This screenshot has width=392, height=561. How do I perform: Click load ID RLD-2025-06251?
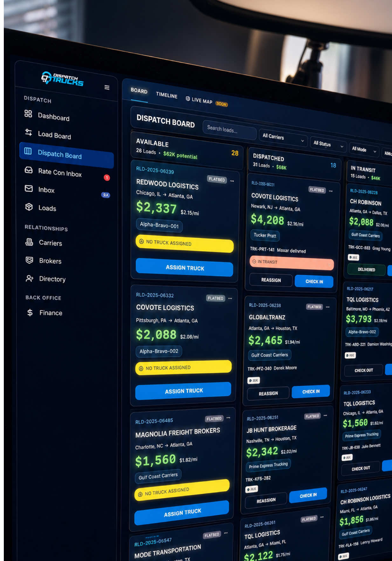(x=263, y=418)
